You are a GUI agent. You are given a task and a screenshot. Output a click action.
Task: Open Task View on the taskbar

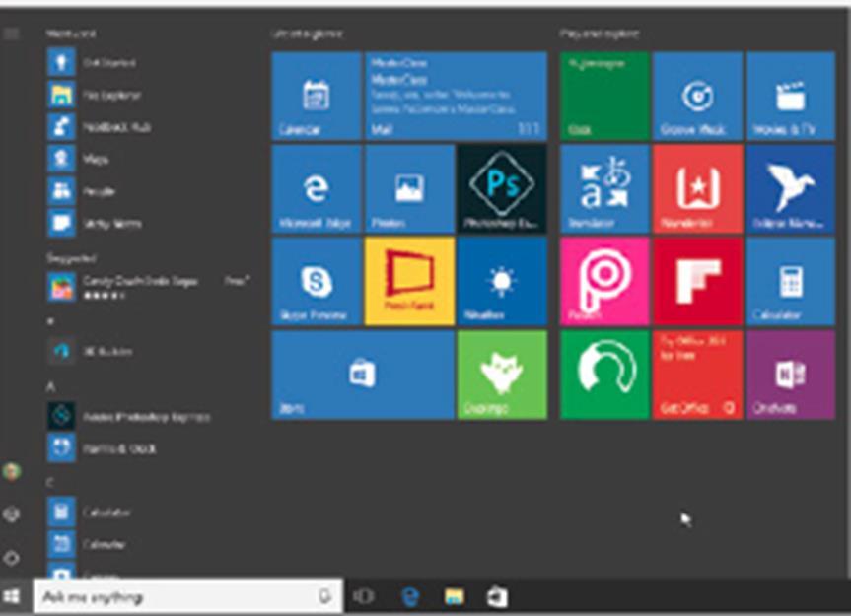pos(364,596)
